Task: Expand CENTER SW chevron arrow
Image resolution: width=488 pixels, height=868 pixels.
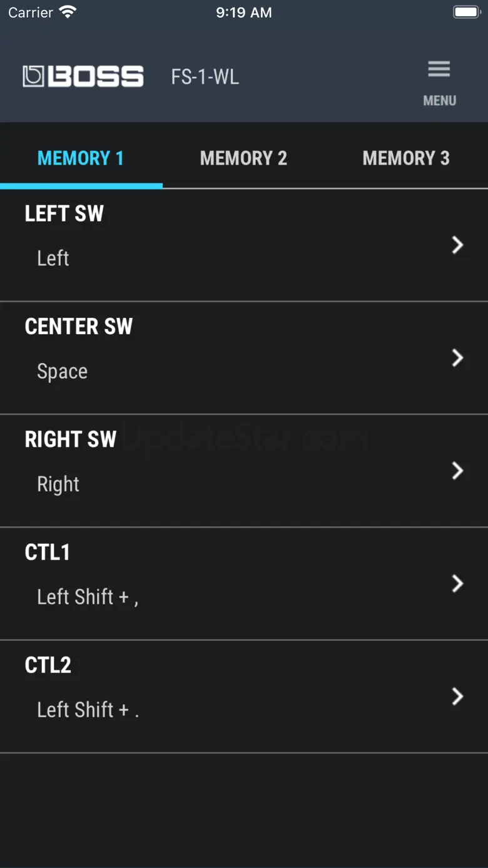Action: [458, 358]
